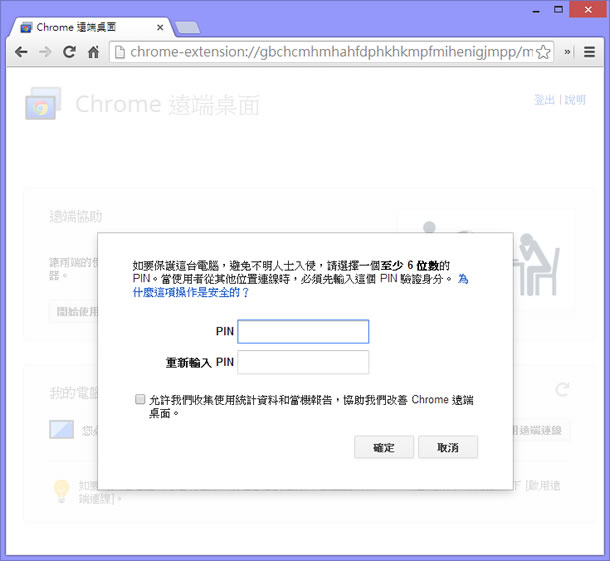Click the Chrome Remote Desktop logo icon

point(43,103)
